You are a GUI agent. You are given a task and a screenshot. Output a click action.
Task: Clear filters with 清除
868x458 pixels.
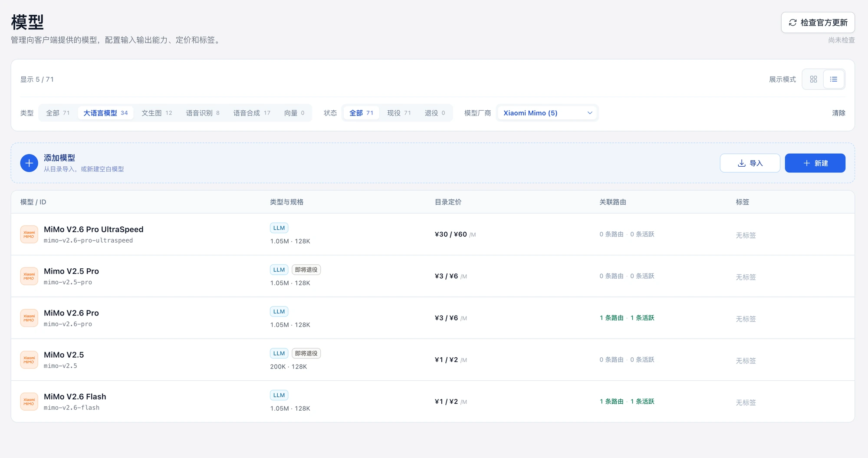coord(838,113)
